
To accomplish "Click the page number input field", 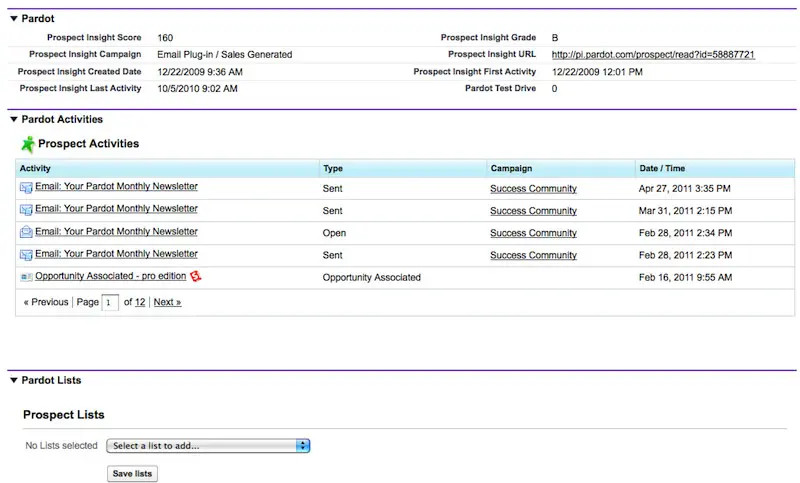I will click(110, 302).
